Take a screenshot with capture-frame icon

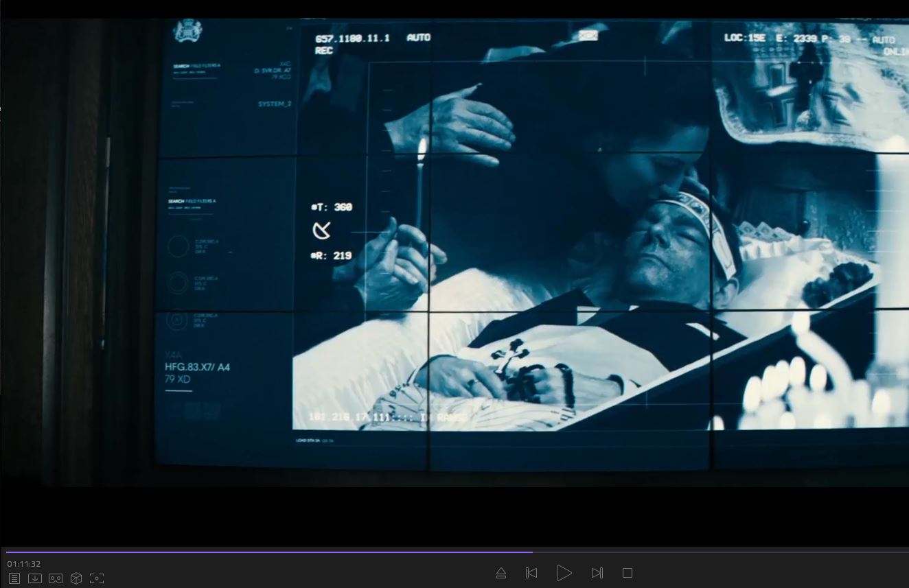(x=97, y=578)
